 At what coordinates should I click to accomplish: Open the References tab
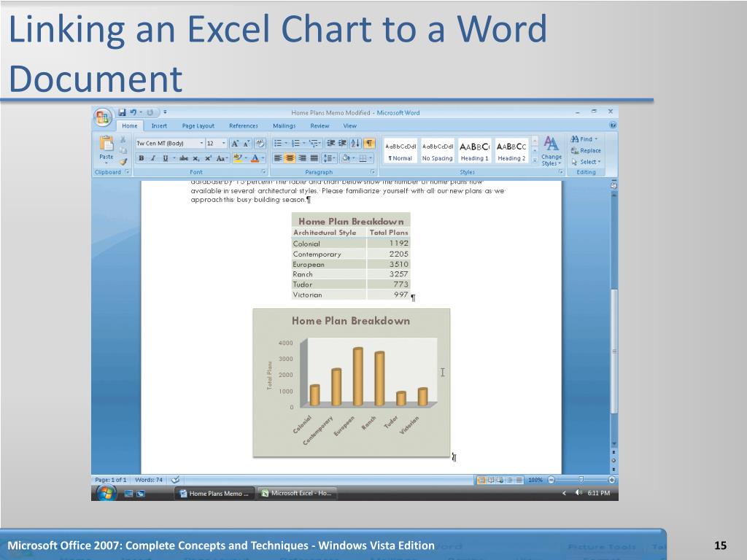[x=244, y=125]
